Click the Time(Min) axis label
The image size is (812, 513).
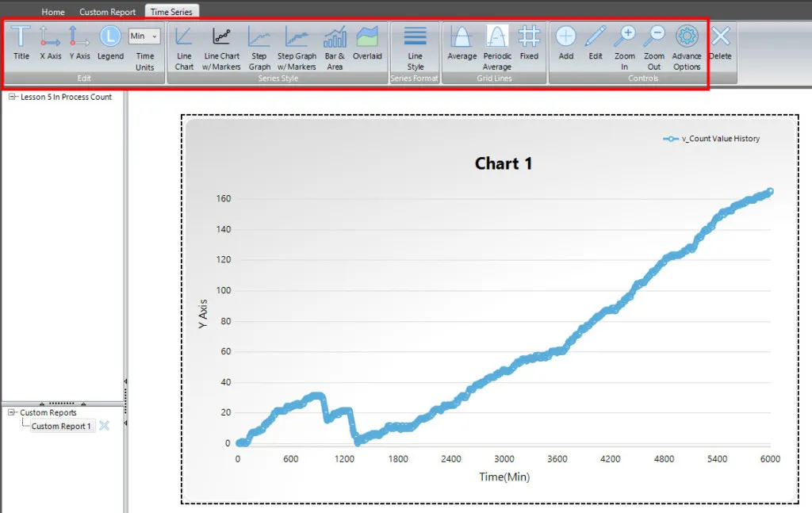504,477
